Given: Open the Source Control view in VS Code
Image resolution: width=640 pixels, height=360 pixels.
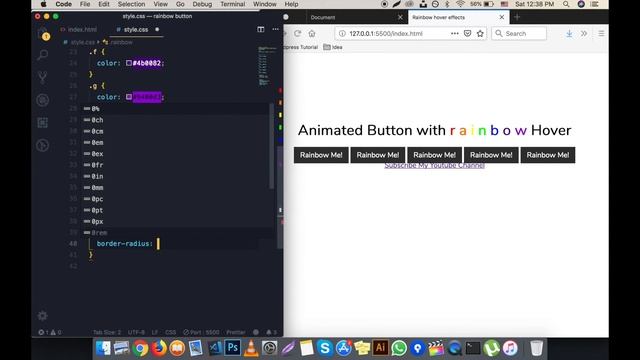Looking at the screenshot, I should (42, 77).
